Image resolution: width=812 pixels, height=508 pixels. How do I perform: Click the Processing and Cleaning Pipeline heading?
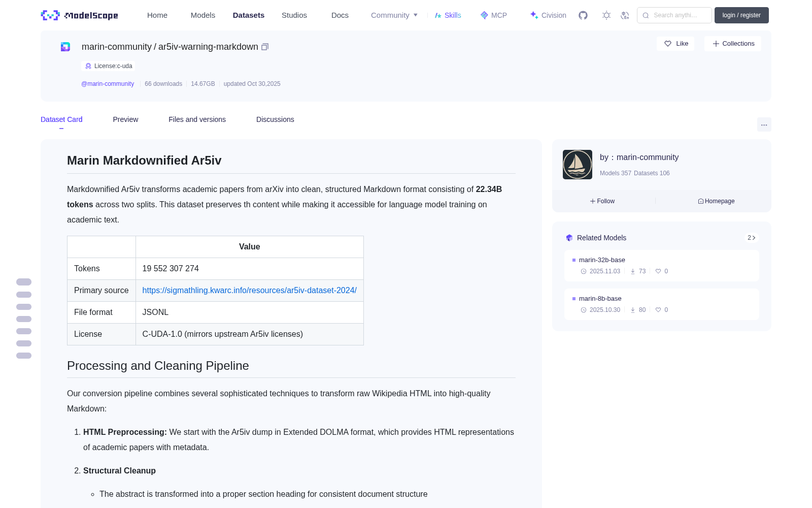(x=158, y=366)
